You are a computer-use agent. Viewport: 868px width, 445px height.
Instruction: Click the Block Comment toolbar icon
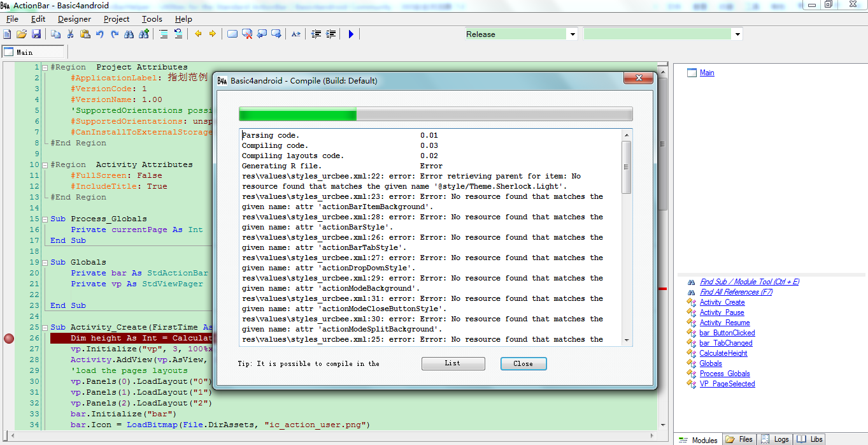pyautogui.click(x=164, y=34)
